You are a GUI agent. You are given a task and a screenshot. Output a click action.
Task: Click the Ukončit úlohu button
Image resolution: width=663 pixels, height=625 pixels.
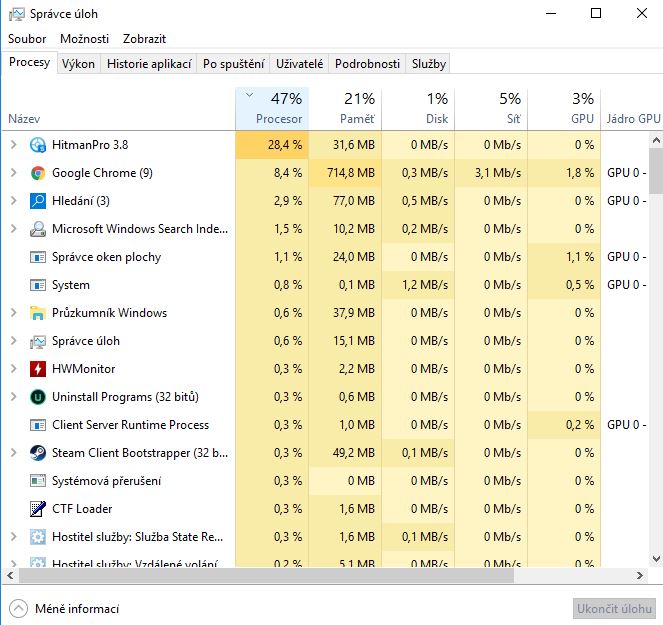click(x=614, y=609)
